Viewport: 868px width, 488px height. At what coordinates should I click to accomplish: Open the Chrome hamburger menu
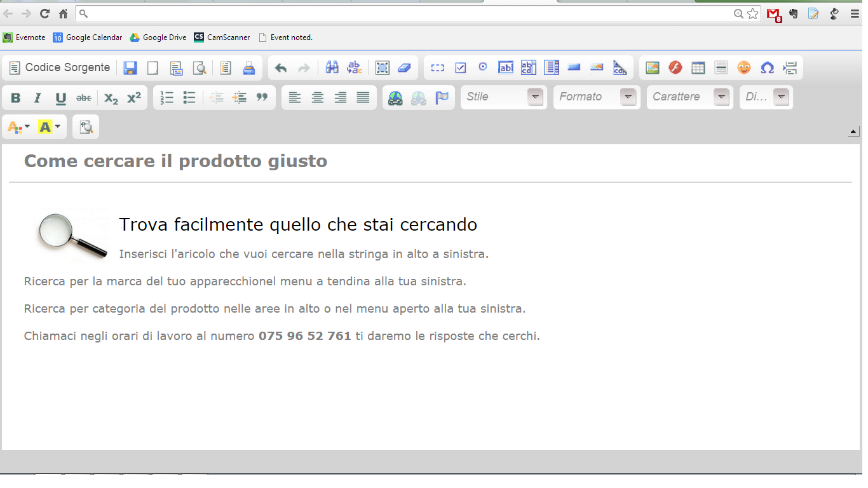coord(855,13)
